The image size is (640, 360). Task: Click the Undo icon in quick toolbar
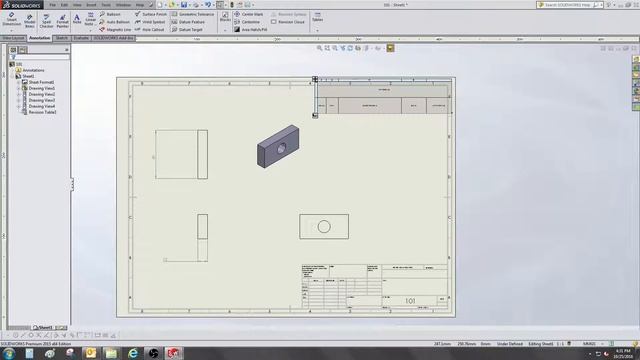(x=208, y=5)
